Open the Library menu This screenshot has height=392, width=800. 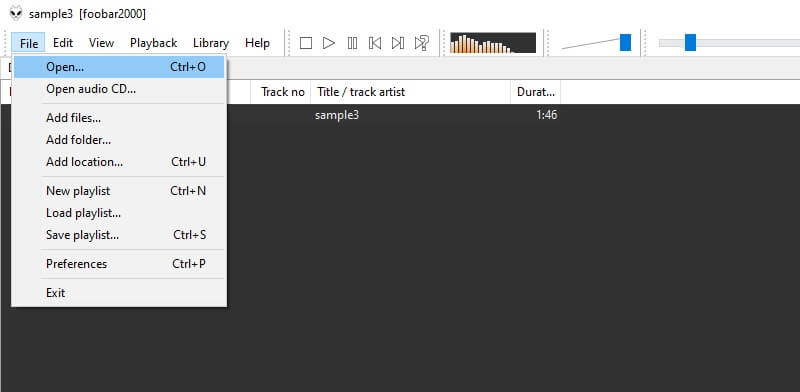tap(211, 43)
